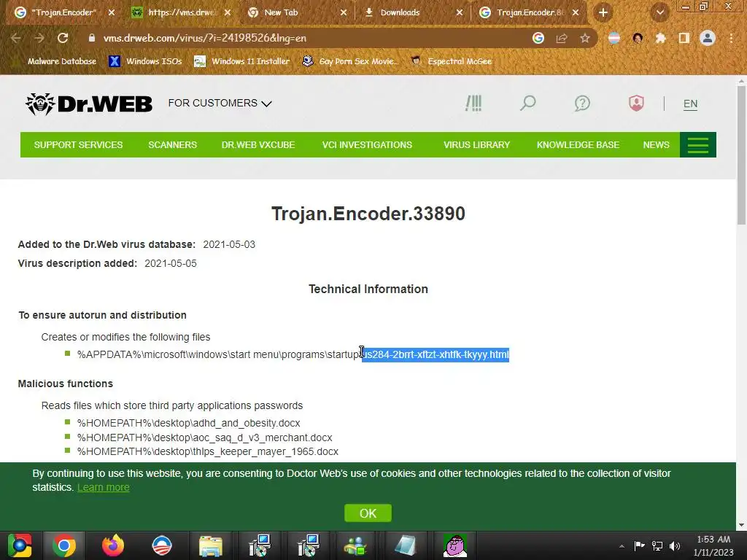Image resolution: width=747 pixels, height=560 pixels.
Task: Reload the current page
Action: point(63,38)
